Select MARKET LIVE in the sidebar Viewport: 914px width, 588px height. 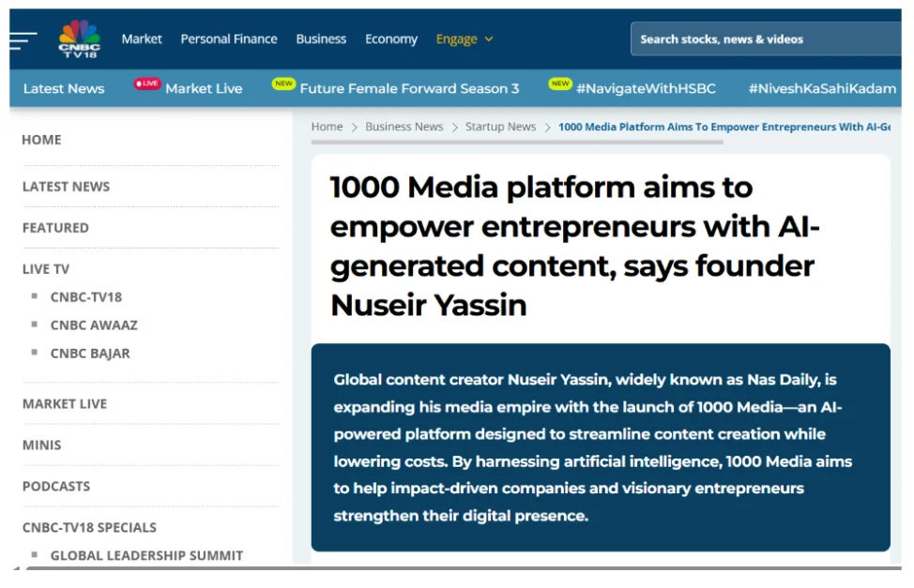(65, 404)
